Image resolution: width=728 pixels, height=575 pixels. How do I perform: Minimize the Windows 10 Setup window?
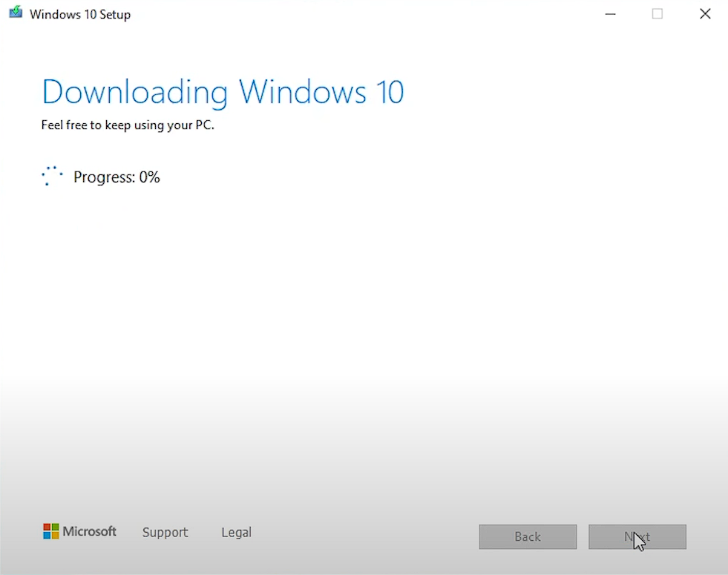point(610,13)
